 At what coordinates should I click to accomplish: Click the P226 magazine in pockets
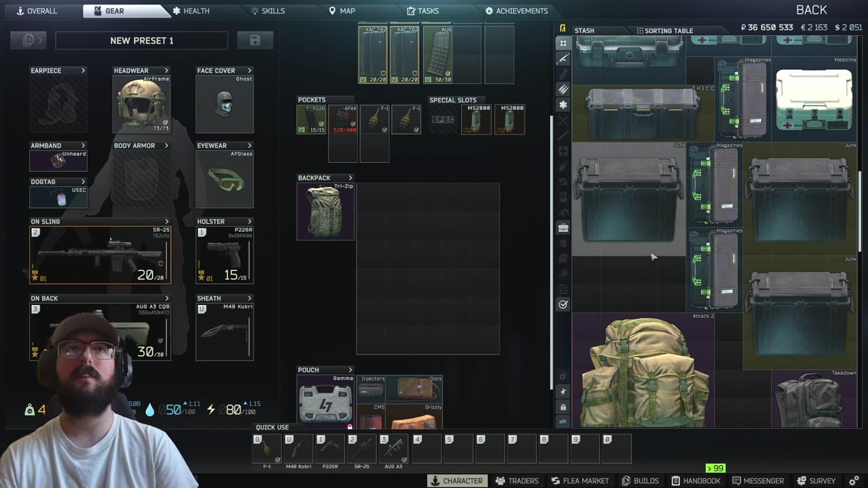coord(311,119)
